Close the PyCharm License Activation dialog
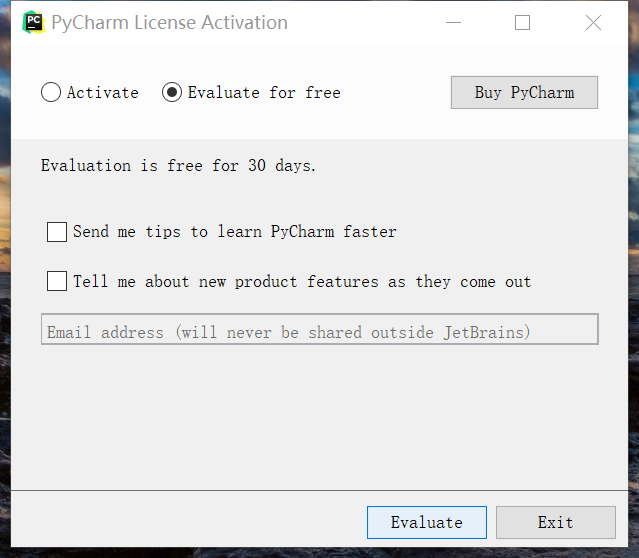Screen dimensions: 639x558 tap(593, 22)
